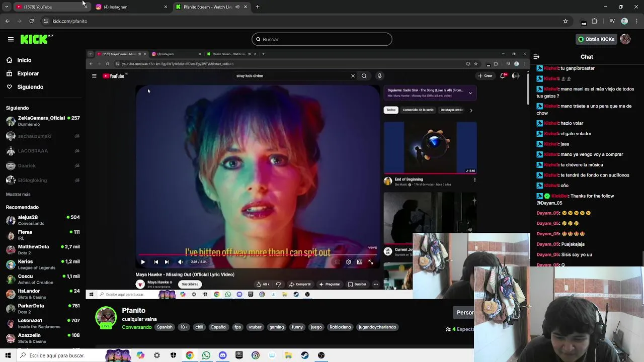Open recommended channel alejus28
Image resolution: width=644 pixels, height=362 pixels.
tap(43, 220)
